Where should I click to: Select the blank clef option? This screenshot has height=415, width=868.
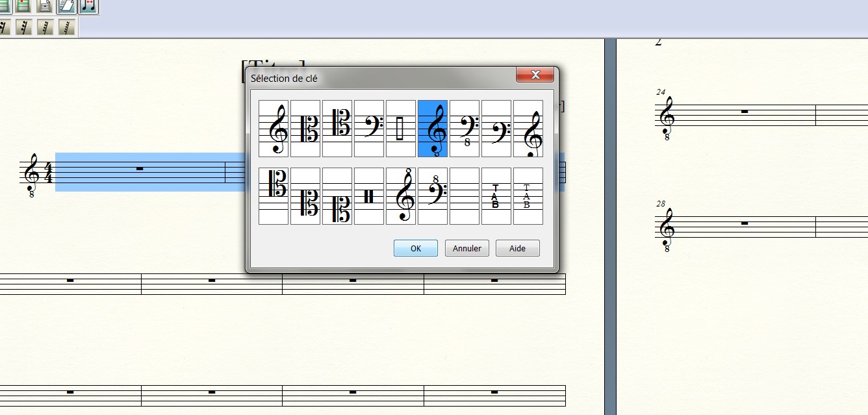tap(465, 196)
